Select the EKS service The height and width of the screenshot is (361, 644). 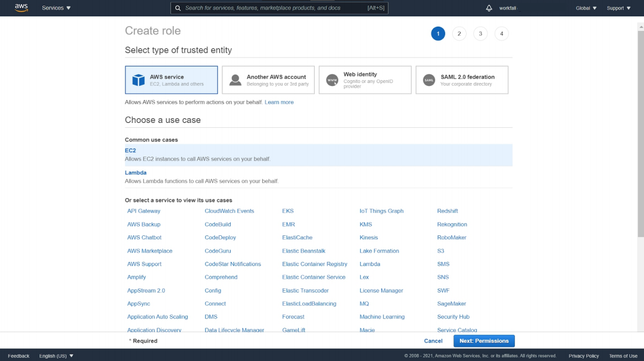288,211
